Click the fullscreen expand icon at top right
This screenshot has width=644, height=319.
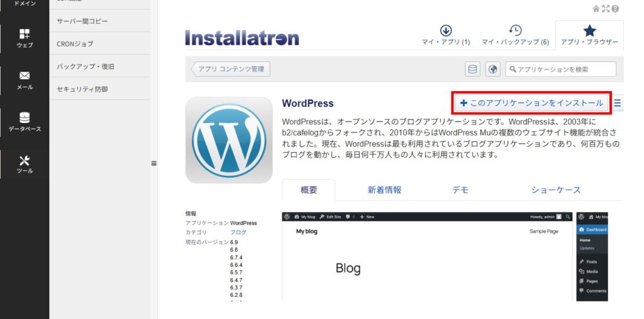click(606, 9)
